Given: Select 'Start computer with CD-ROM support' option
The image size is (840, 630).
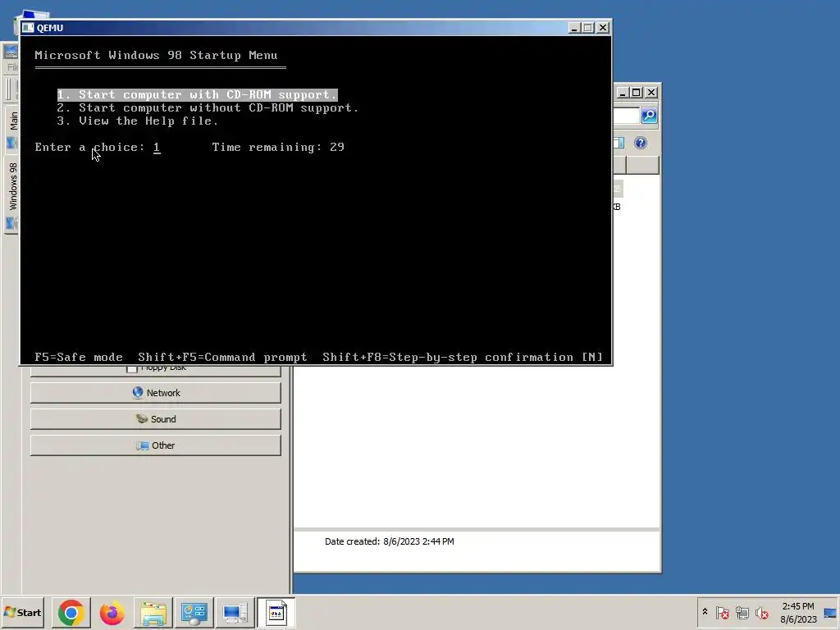Looking at the screenshot, I should (x=197, y=95).
